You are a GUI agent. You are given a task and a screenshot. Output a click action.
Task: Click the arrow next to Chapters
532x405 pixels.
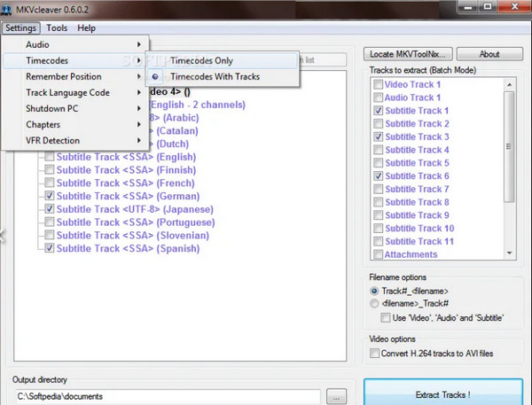pos(139,124)
